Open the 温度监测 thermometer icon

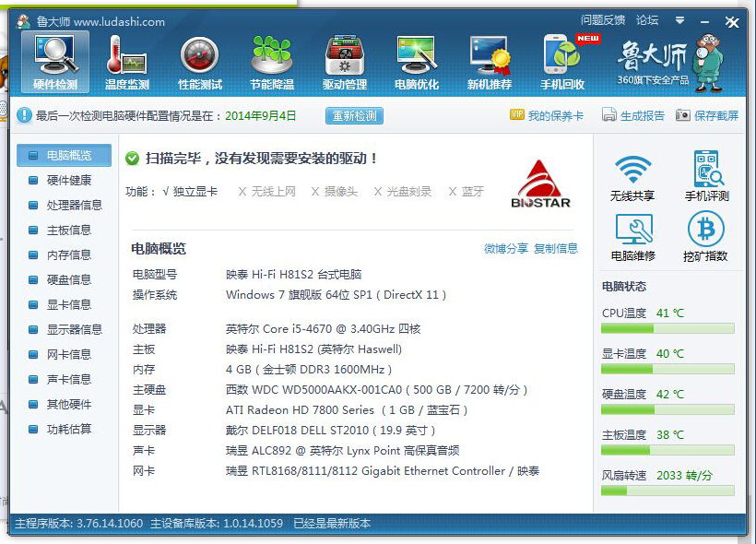coord(127,55)
